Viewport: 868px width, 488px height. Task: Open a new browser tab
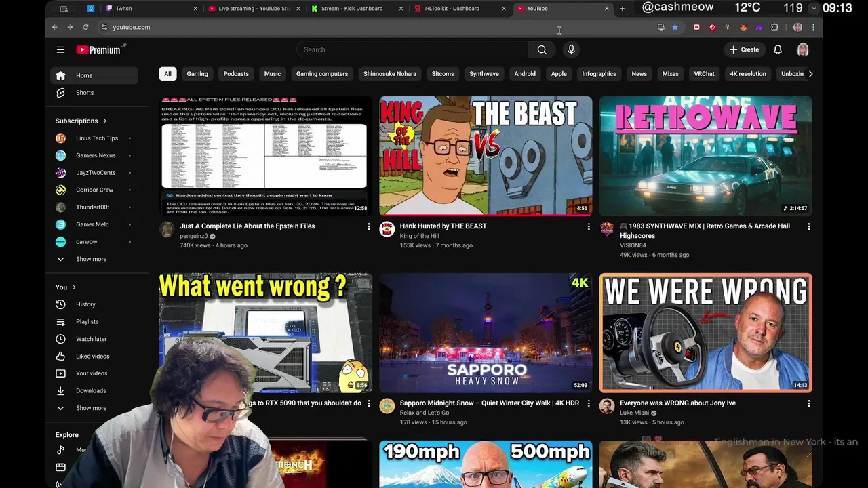(x=622, y=9)
